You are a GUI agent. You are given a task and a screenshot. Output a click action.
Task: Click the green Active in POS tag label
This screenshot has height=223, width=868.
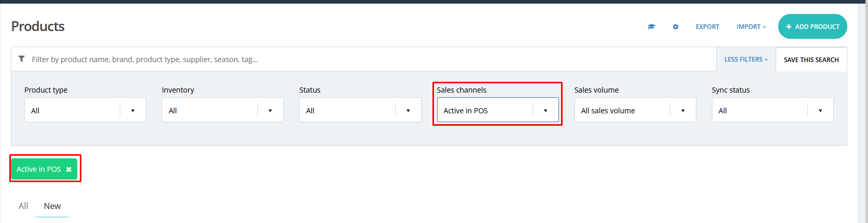pyautogui.click(x=39, y=169)
